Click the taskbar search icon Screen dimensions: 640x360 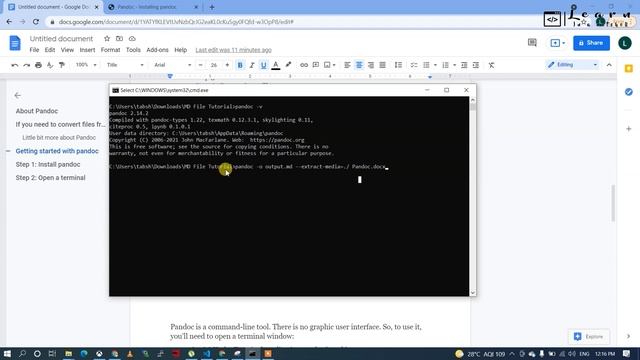[22, 353]
